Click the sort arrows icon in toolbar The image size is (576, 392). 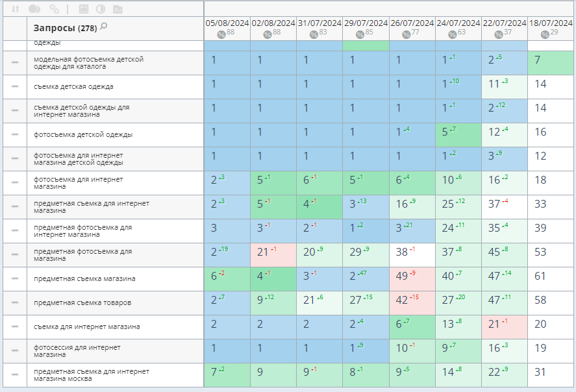[15, 9]
